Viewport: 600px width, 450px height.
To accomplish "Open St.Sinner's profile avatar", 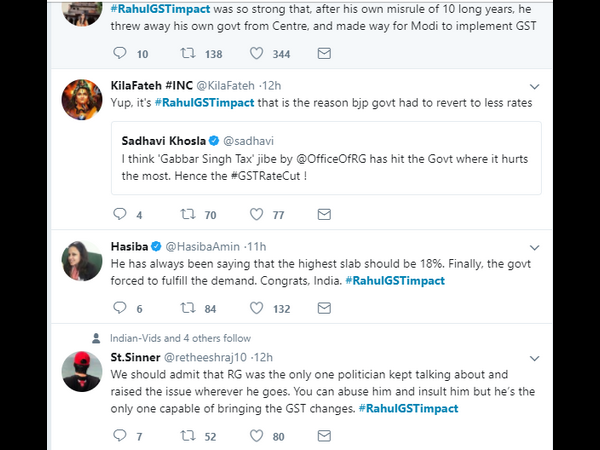I will (x=82, y=372).
